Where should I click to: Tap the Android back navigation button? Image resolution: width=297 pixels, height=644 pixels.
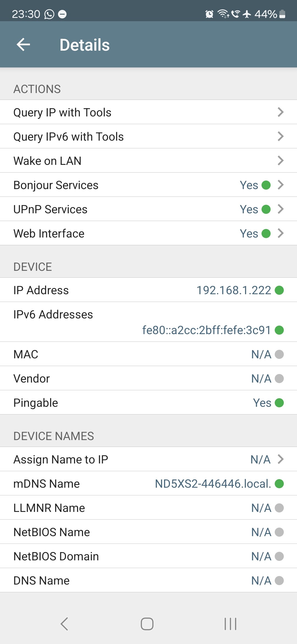pyautogui.click(x=64, y=624)
